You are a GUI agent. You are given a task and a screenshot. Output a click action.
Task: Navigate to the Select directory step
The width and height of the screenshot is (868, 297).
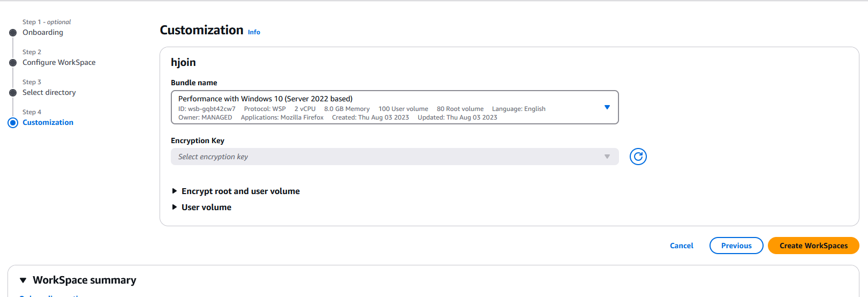[49, 92]
